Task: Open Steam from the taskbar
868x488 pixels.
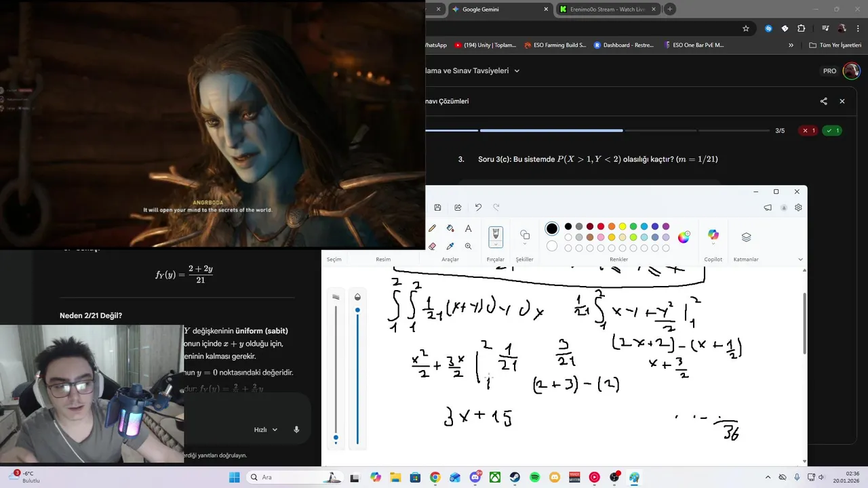Action: click(x=515, y=477)
